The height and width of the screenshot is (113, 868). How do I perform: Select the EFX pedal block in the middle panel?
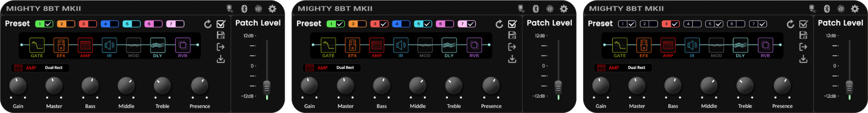[x=352, y=46]
